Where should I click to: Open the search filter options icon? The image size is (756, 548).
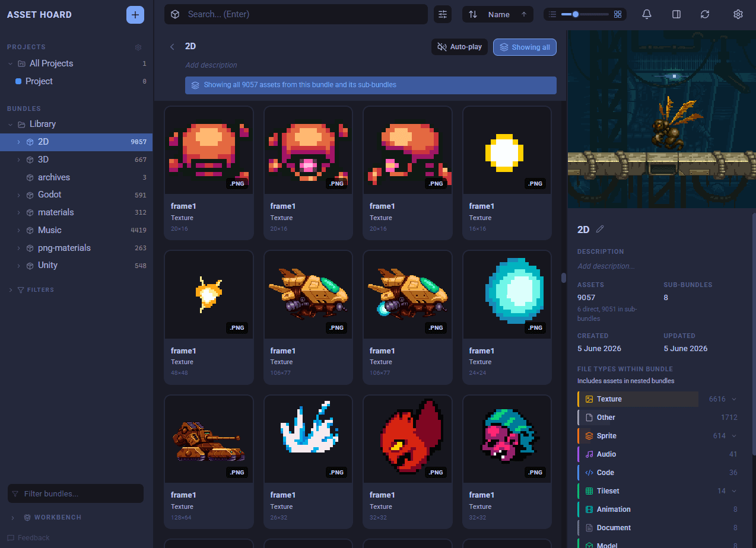coord(443,14)
